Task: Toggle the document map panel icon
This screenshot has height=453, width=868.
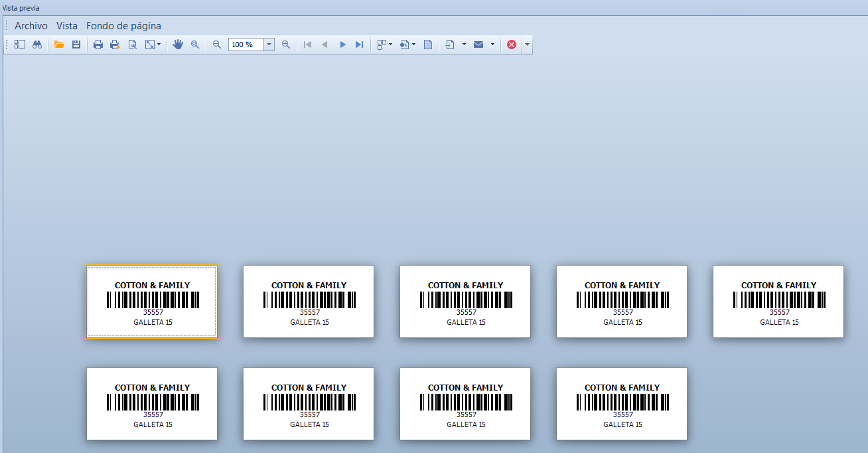Action: coord(20,45)
